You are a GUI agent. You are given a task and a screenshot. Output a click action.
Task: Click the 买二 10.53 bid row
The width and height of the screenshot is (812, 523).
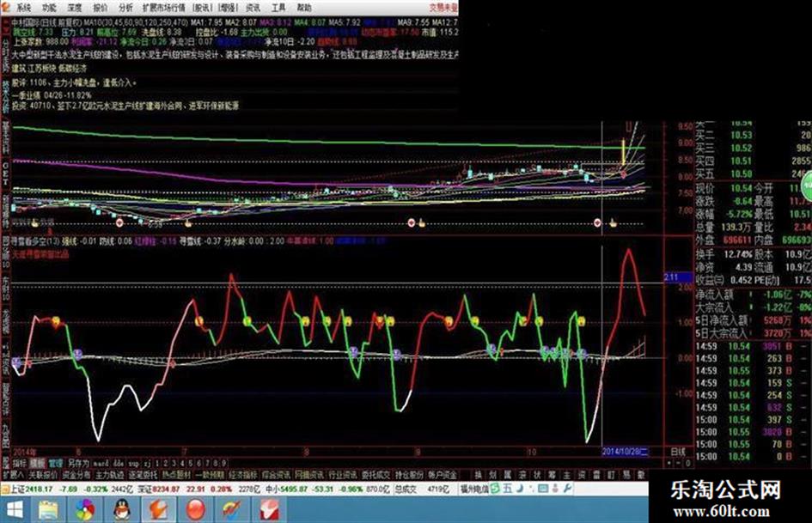click(x=753, y=135)
